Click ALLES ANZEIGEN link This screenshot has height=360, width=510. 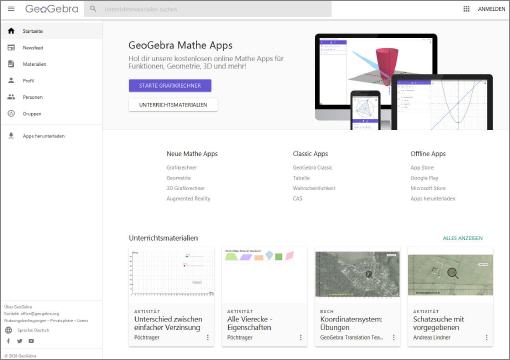click(x=463, y=238)
